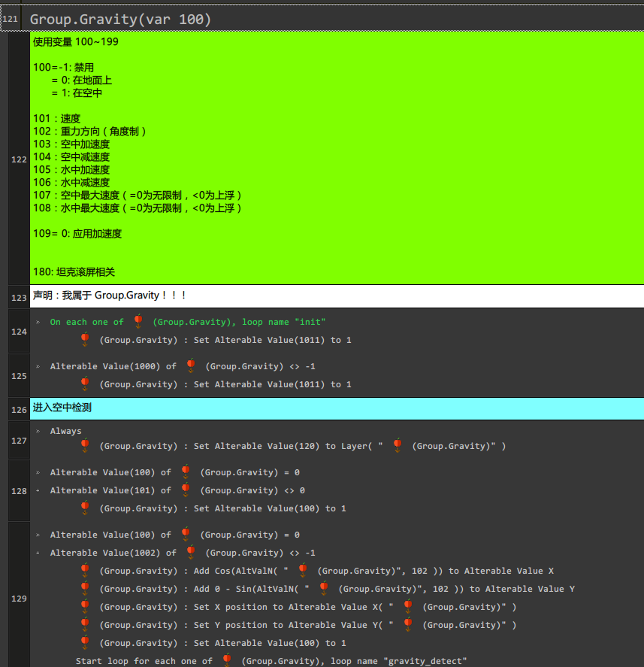Select event line number 124
This screenshot has height=667, width=644.
coord(19,331)
